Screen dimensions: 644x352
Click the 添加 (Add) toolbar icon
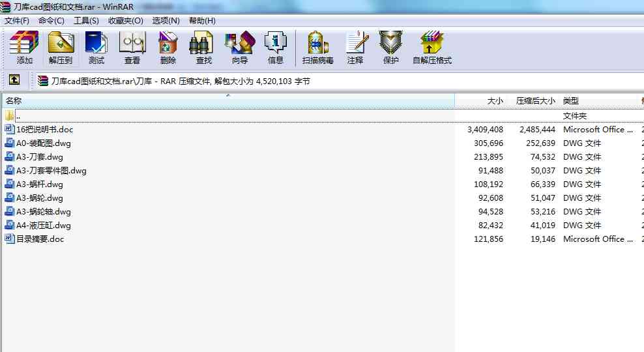pyautogui.click(x=24, y=48)
